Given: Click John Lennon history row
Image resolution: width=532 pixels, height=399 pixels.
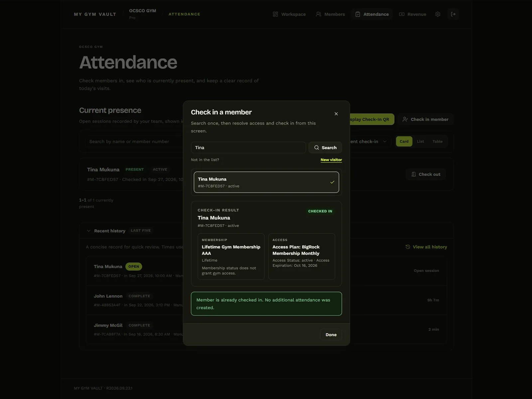Looking at the screenshot, I should pyautogui.click(x=266, y=300).
